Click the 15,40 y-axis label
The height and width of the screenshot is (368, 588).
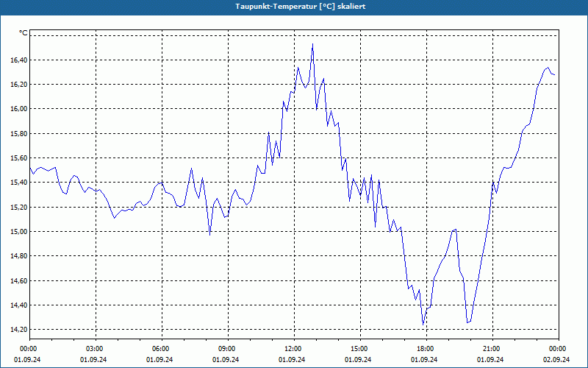[18, 183]
